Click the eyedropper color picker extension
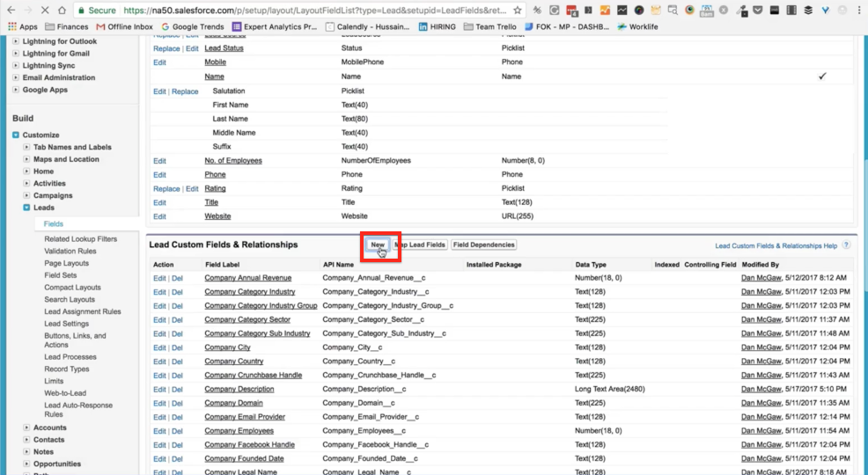The width and height of the screenshot is (868, 475). tap(742, 10)
